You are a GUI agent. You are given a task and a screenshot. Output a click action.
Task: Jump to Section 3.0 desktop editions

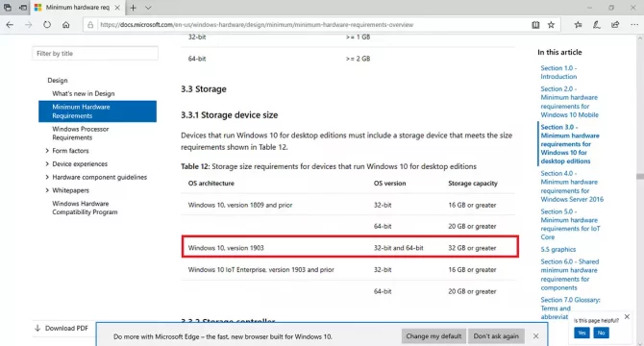[x=570, y=144]
